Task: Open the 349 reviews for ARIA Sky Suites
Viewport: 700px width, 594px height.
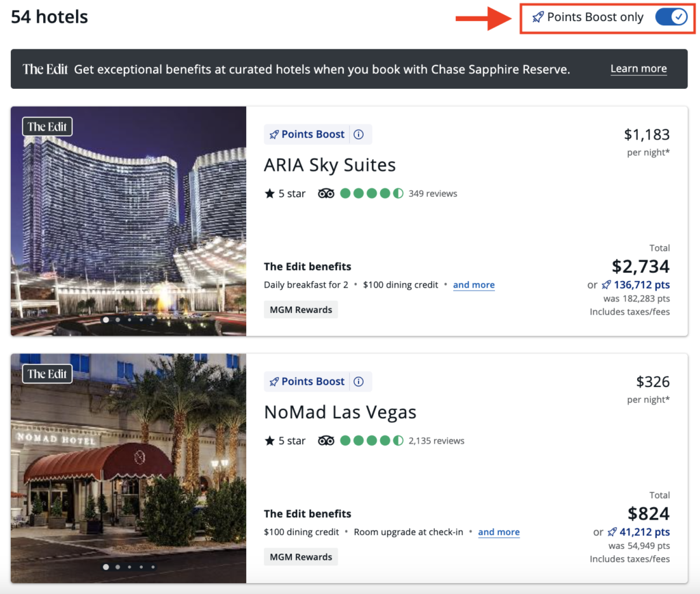Action: click(x=433, y=193)
